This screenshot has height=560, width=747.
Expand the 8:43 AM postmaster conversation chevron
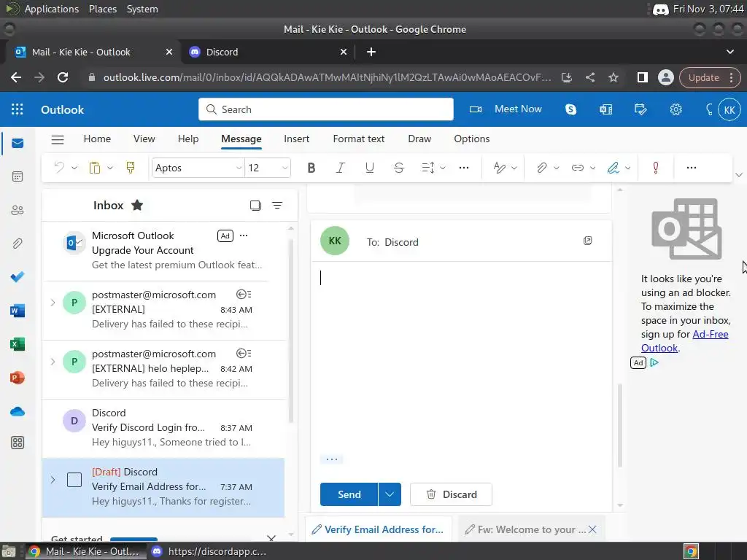(53, 303)
